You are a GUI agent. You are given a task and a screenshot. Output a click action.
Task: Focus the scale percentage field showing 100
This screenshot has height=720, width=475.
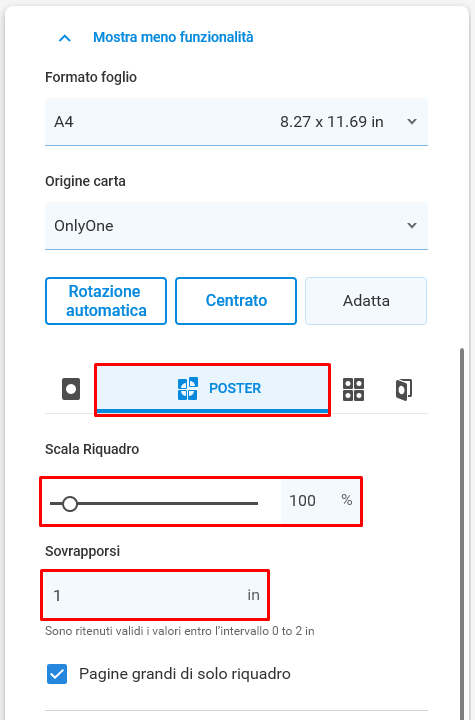(321, 501)
